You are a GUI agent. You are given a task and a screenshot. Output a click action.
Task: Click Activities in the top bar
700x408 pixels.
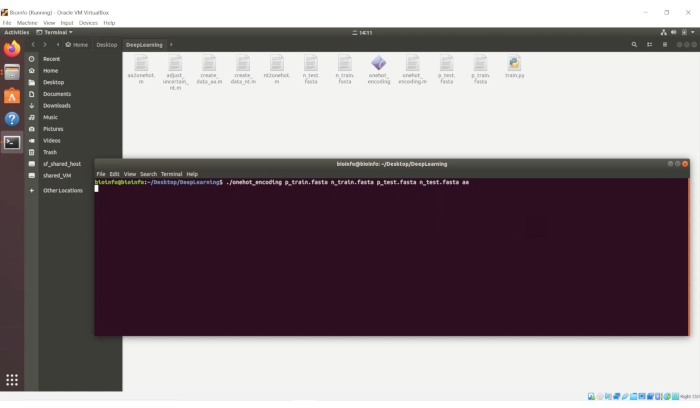pyautogui.click(x=17, y=32)
